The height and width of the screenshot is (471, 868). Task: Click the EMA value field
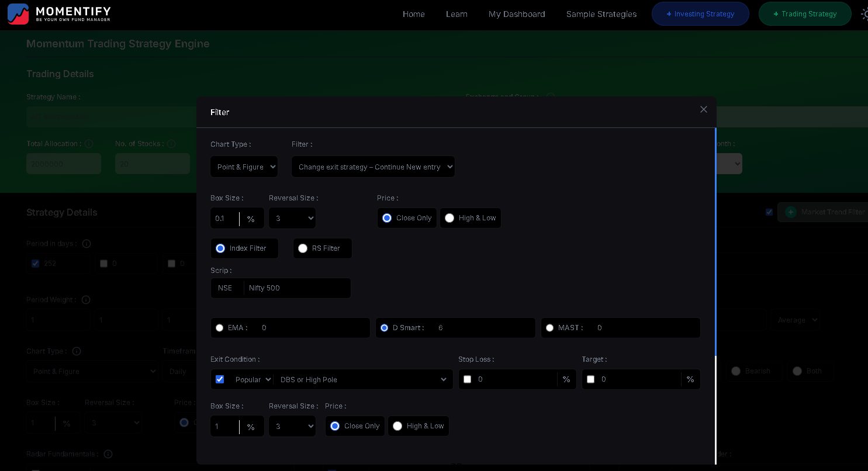tap(313, 328)
